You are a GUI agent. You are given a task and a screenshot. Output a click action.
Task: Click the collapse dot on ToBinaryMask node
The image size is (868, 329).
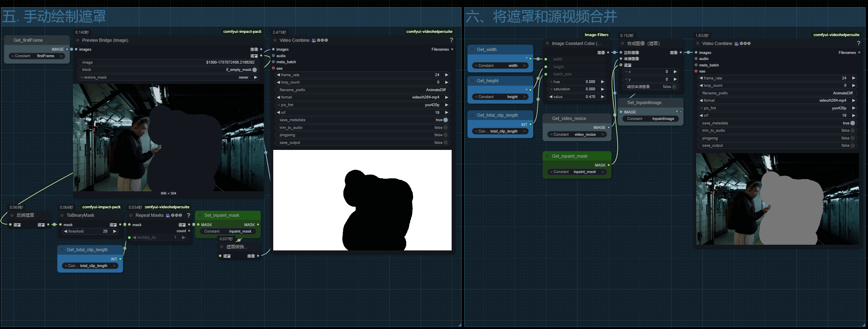[x=62, y=216]
